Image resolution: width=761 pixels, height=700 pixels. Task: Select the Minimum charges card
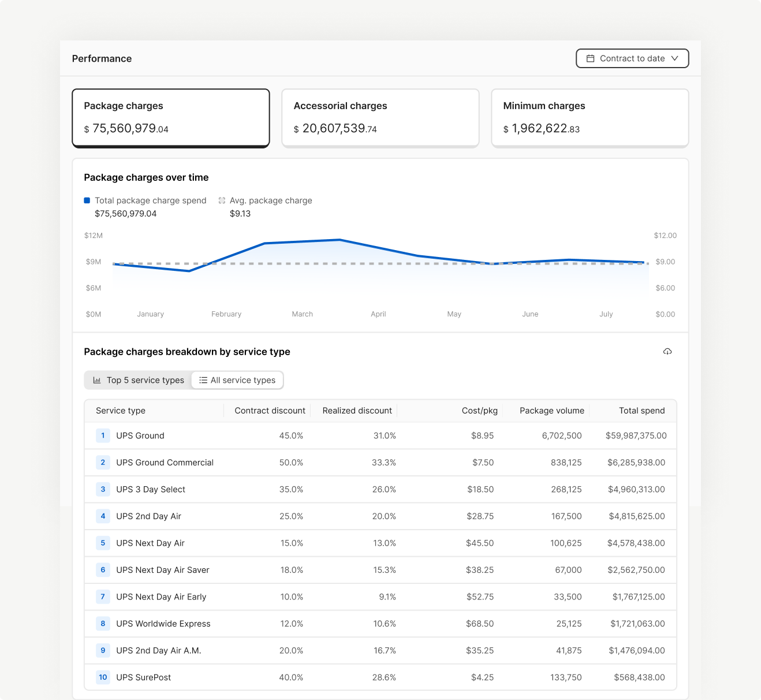590,118
